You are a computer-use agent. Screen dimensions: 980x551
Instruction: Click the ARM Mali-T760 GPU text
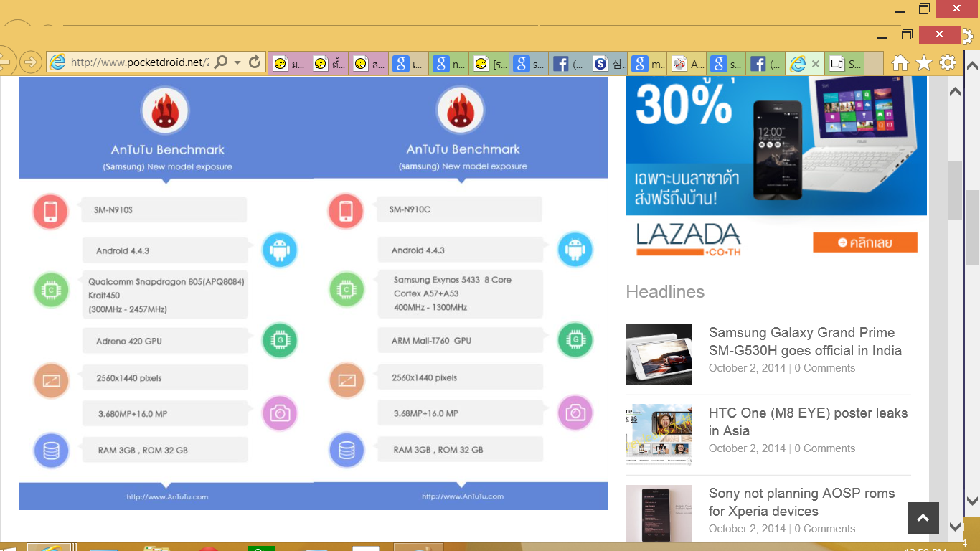point(431,341)
